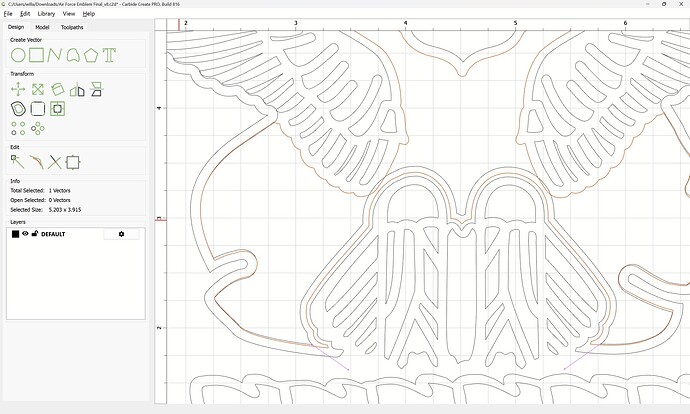Screen dimensions: 690x414
Task: Open the Library menu
Action: (x=46, y=14)
